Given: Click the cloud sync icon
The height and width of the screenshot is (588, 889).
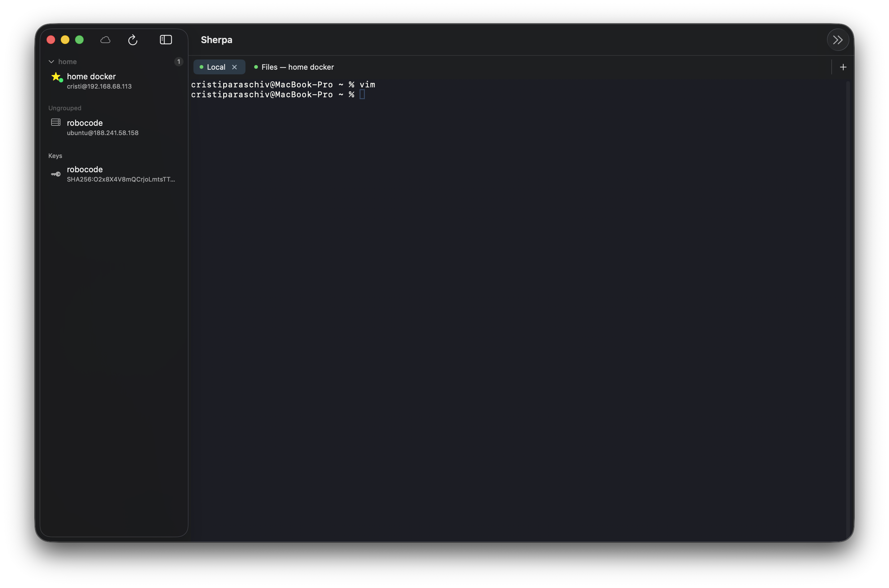Looking at the screenshot, I should click(105, 40).
